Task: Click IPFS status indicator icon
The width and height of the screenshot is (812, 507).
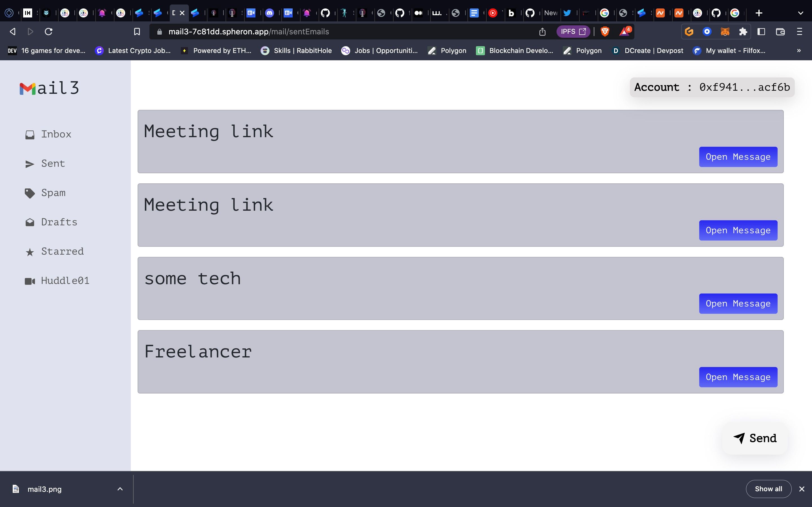Action: pyautogui.click(x=573, y=32)
